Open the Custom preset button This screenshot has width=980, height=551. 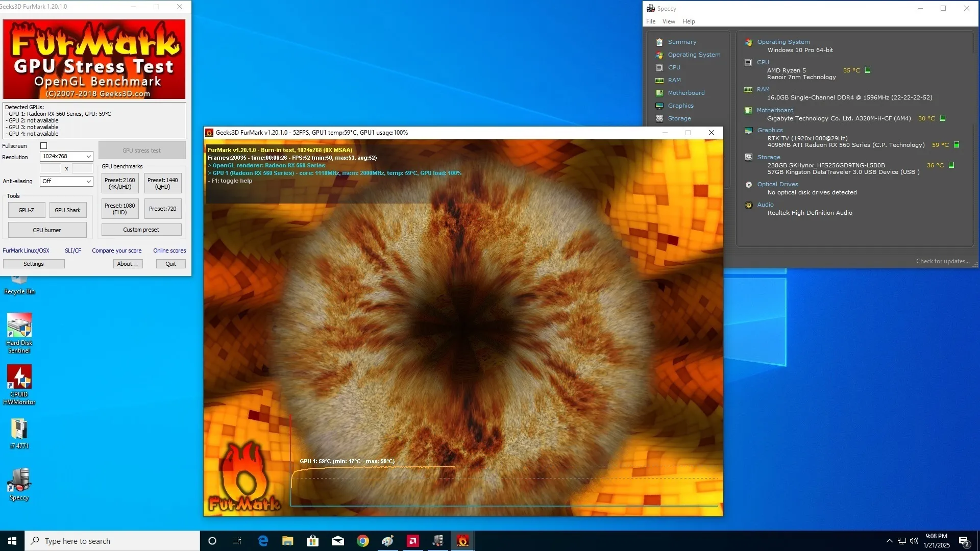141,230
